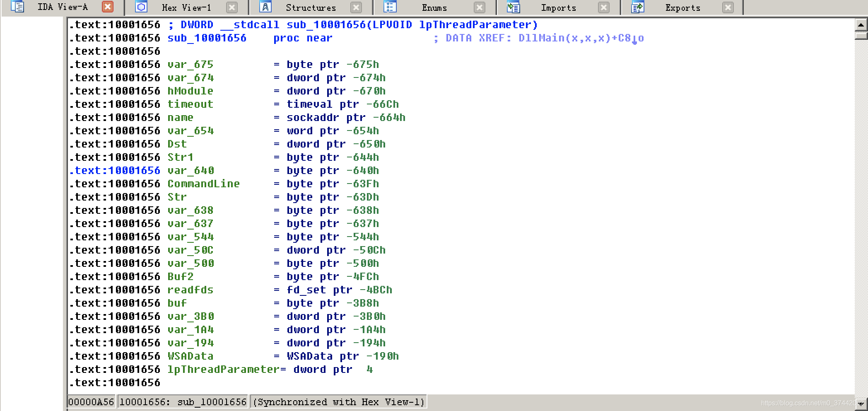The height and width of the screenshot is (411, 868).
Task: Select the Buf2 variable
Action: point(181,277)
